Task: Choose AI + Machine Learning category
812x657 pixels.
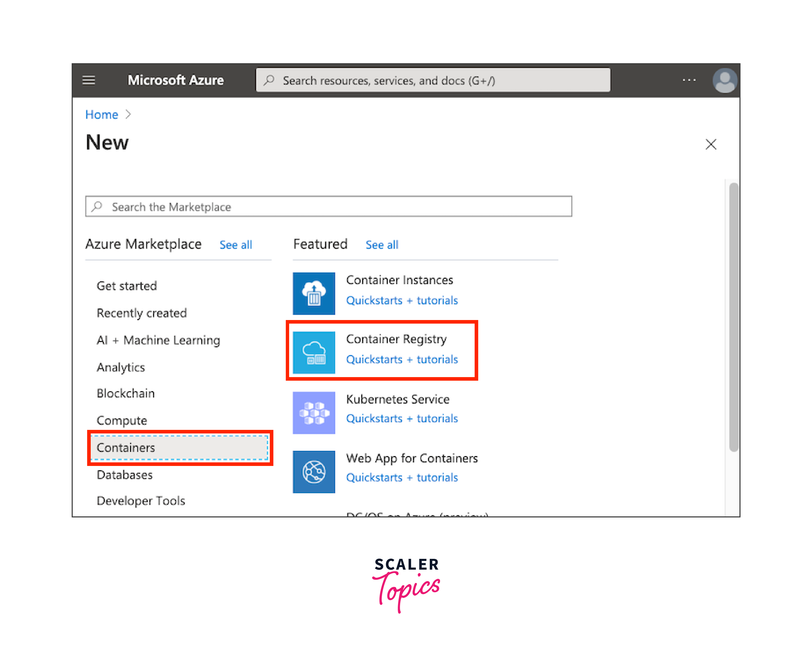Action: point(158,340)
